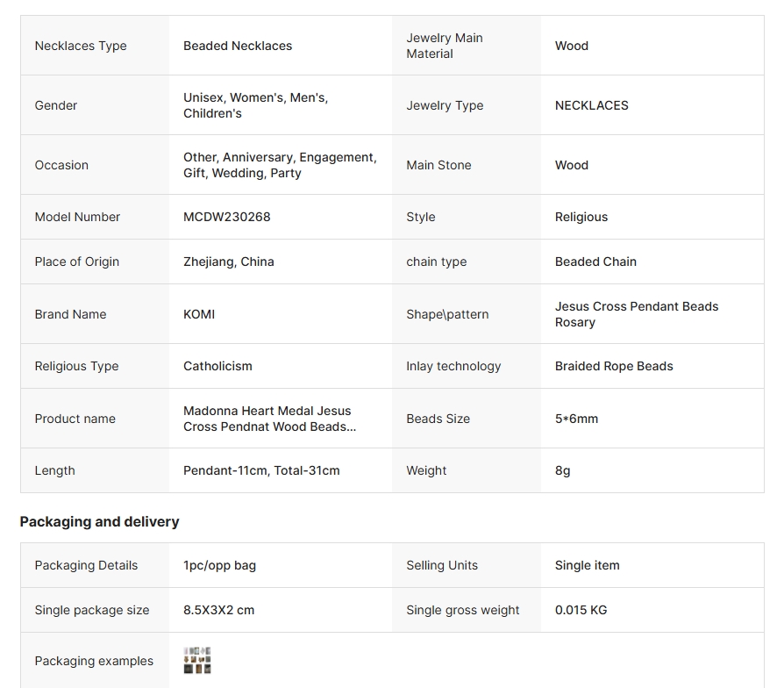This screenshot has width=784, height=688.
Task: Click the Single gross weight '0.015 KG'
Action: (581, 610)
